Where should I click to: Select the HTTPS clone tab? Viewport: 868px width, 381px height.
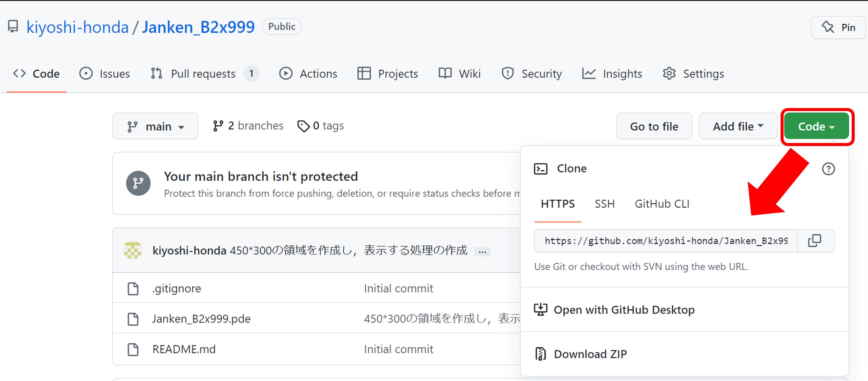point(558,204)
